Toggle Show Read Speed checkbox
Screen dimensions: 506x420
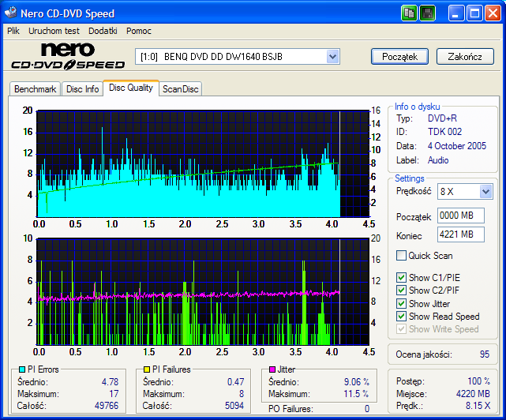(x=401, y=316)
